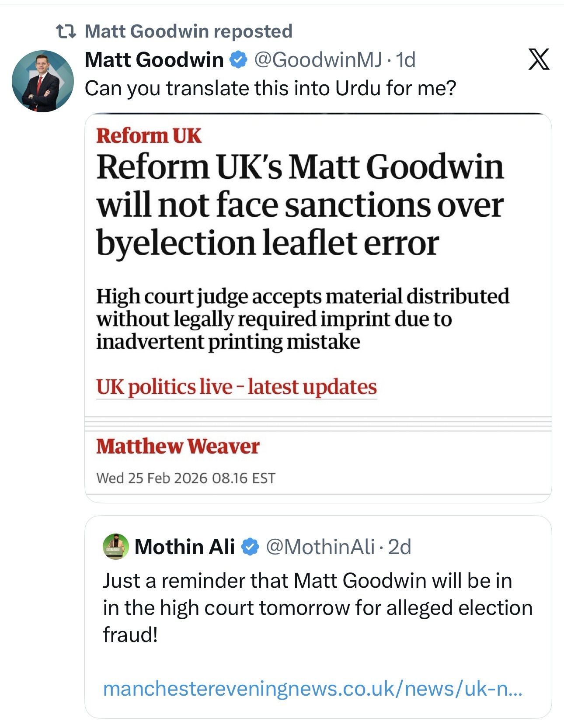Click 'UK politics live – latest updates' link

click(236, 387)
